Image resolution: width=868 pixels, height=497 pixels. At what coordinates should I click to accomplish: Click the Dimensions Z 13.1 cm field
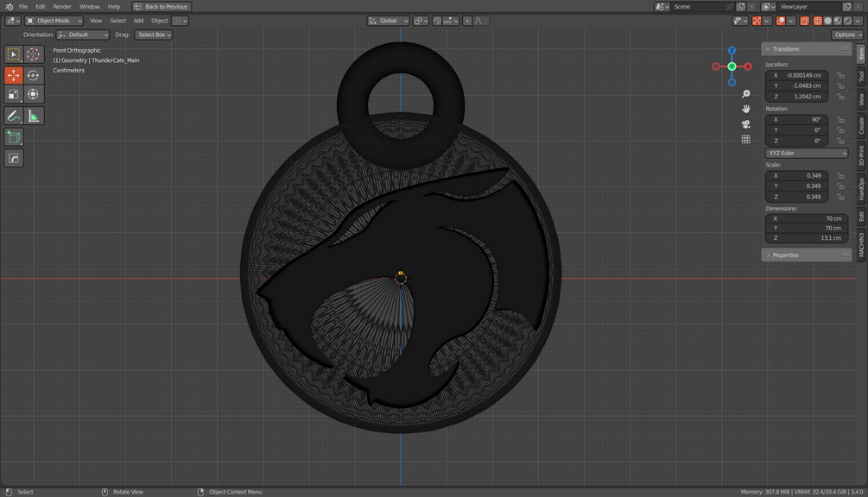pyautogui.click(x=807, y=238)
